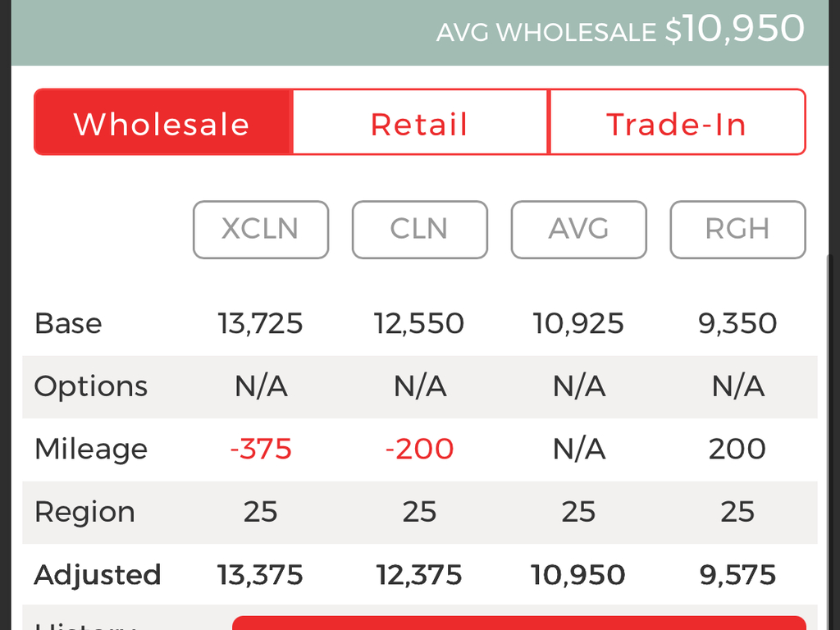Choose the CLN condition button
840x630 pixels.
coord(420,230)
